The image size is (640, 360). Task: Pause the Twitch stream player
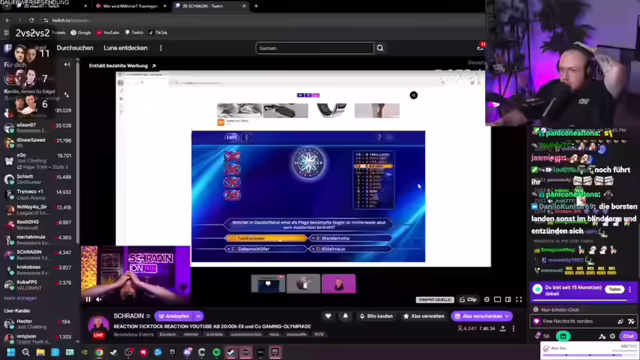click(88, 299)
